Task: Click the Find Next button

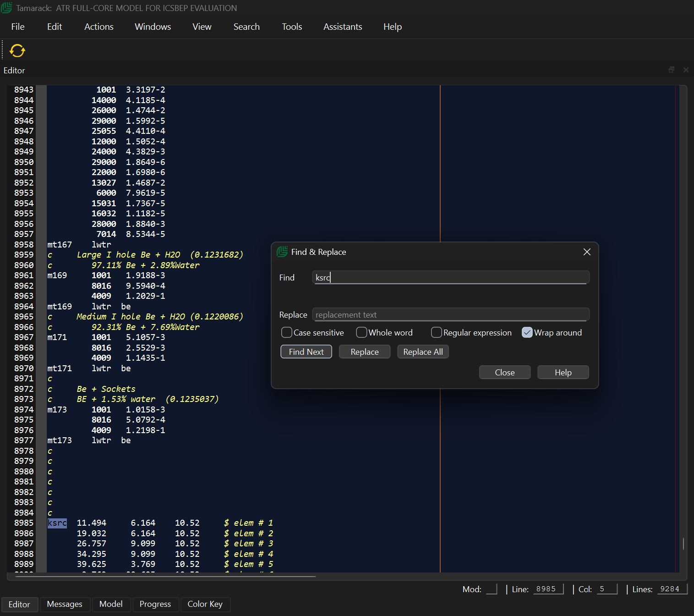Action: coord(306,352)
